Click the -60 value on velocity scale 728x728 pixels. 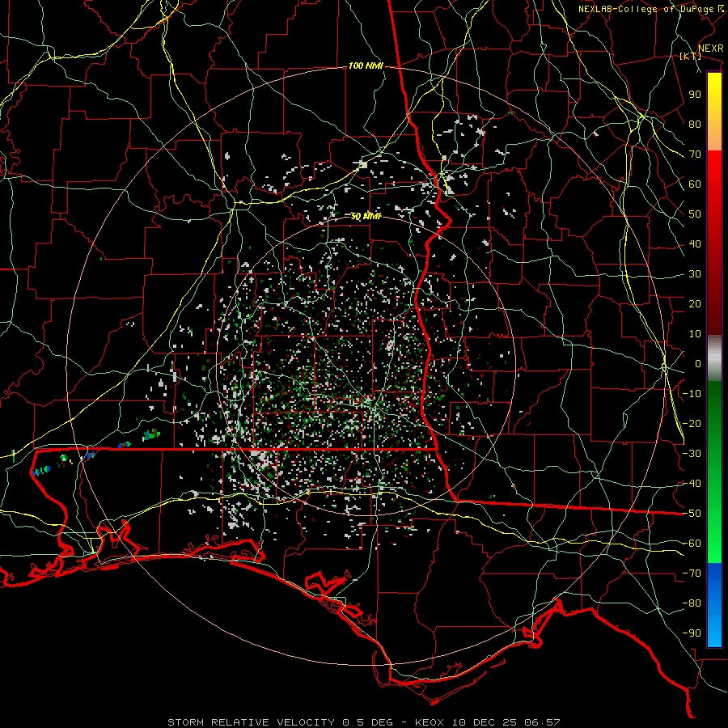click(692, 544)
